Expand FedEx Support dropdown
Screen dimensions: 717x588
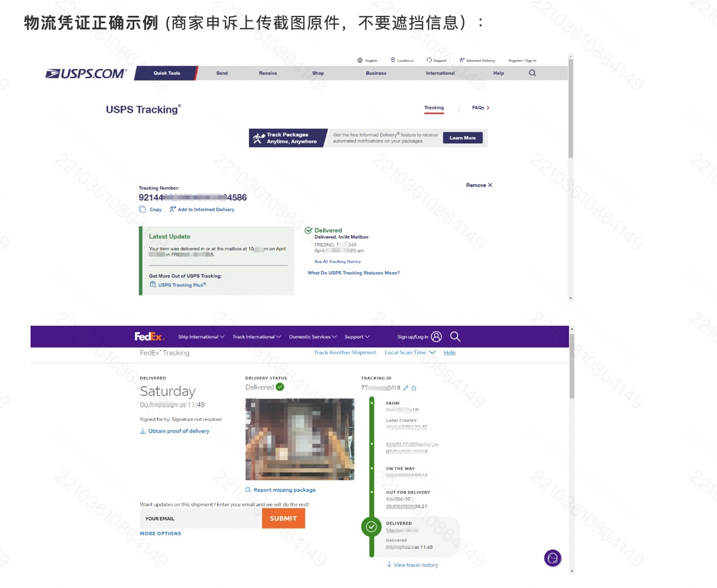click(x=357, y=337)
